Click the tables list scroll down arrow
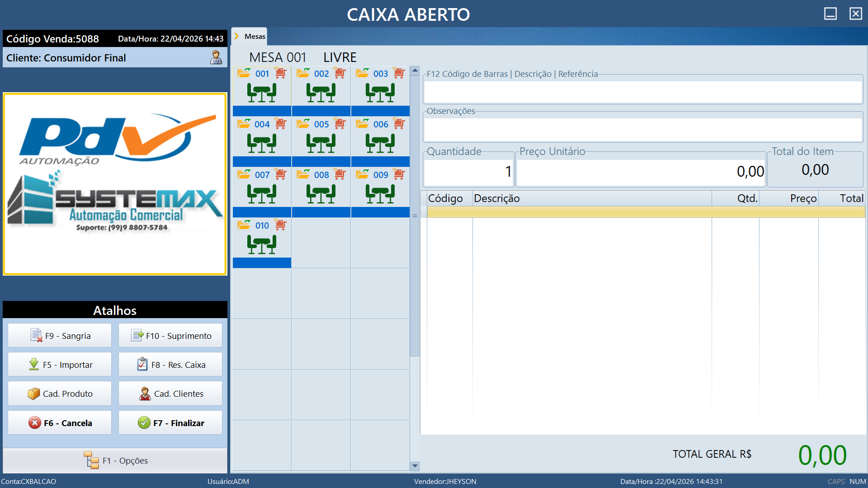 415,466
